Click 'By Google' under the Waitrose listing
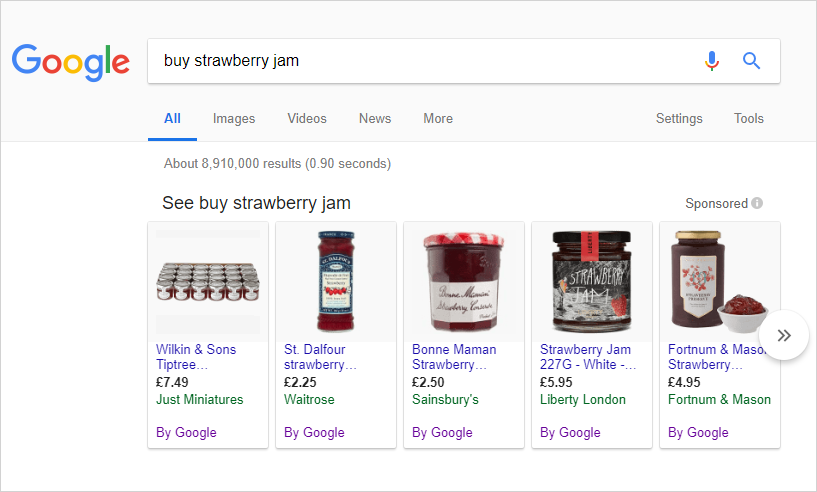817x492 pixels. click(x=314, y=433)
